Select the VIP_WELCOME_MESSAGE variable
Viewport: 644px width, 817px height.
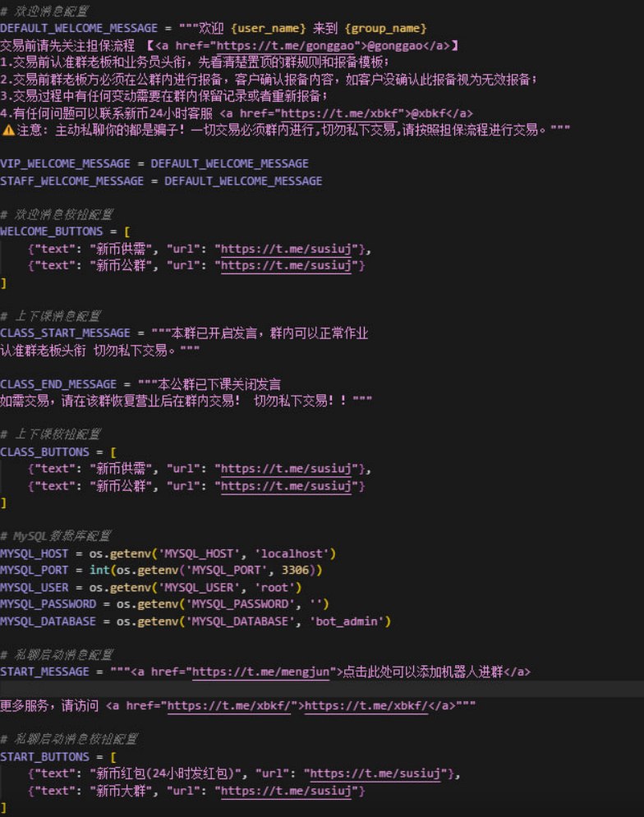tap(68, 164)
